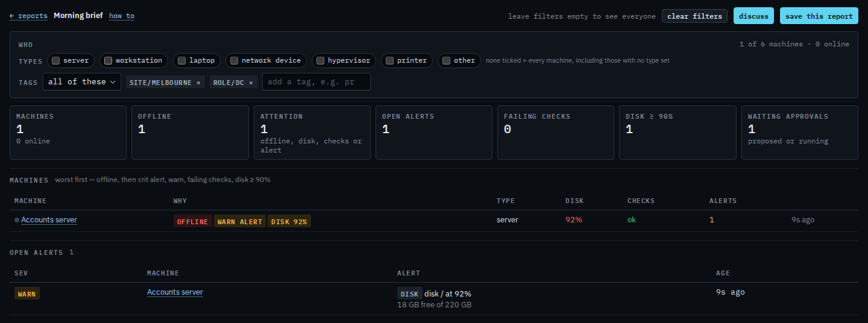The height and width of the screenshot is (323, 868).
Task: Focus the add a tag input
Action: tap(316, 82)
